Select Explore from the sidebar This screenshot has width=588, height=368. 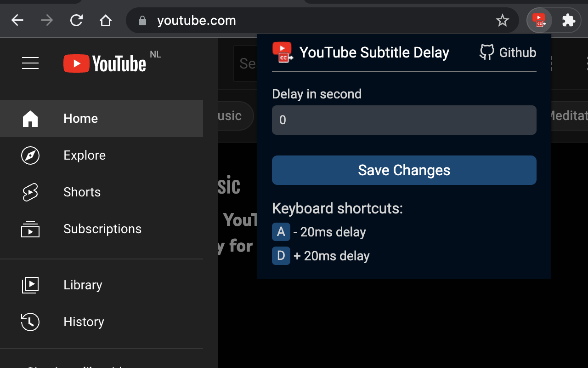click(84, 155)
